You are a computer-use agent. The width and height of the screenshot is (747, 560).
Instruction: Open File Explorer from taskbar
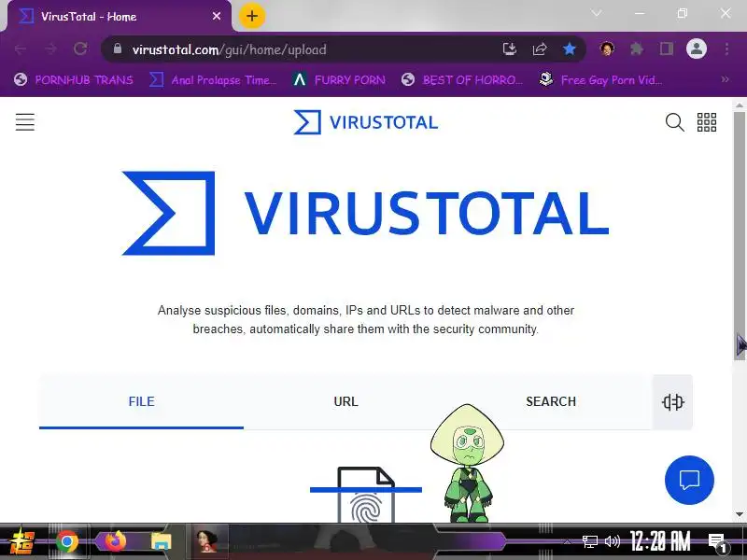161,542
